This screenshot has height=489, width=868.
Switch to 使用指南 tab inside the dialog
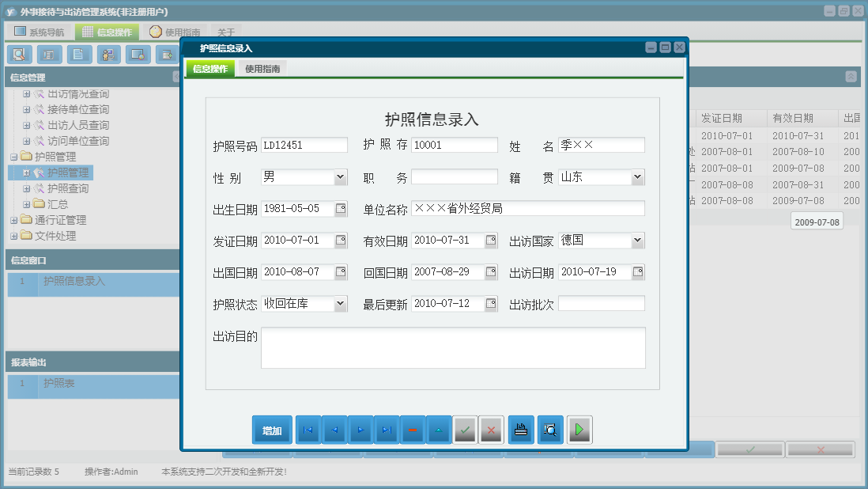pos(262,69)
